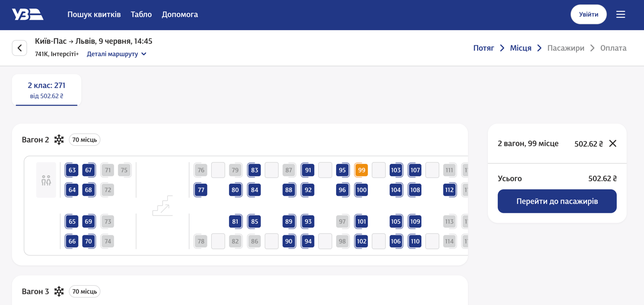Go back using the left arrow button
The image size is (644, 305).
tap(19, 48)
